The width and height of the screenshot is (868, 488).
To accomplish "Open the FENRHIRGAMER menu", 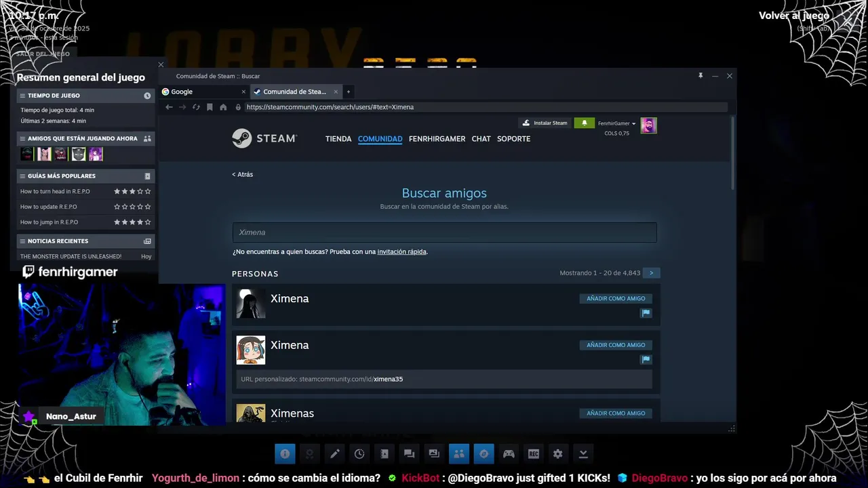I will (x=437, y=139).
